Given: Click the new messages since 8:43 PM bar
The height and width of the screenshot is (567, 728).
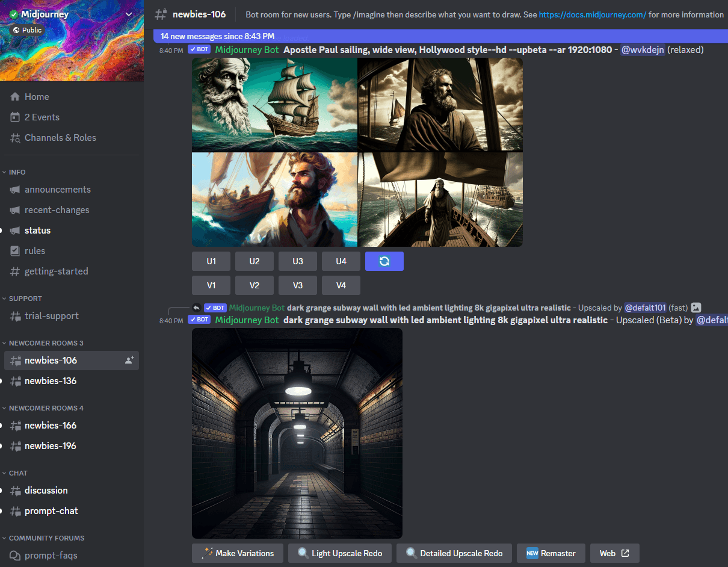Looking at the screenshot, I should coord(440,37).
